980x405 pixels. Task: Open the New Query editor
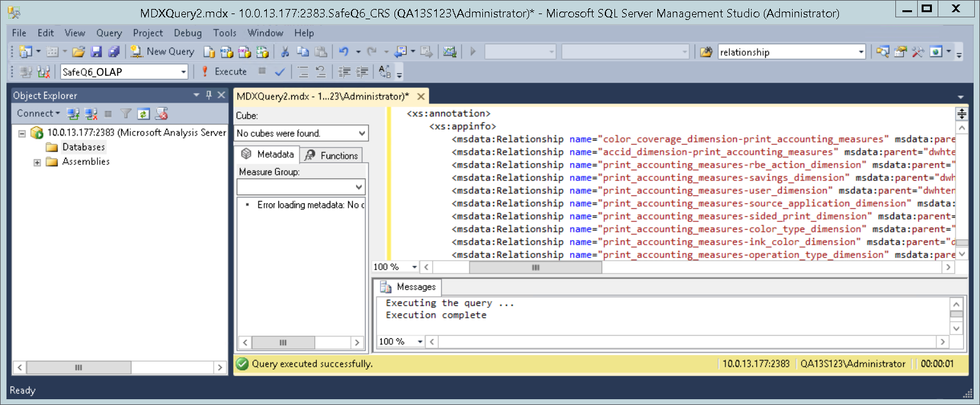click(x=162, y=51)
